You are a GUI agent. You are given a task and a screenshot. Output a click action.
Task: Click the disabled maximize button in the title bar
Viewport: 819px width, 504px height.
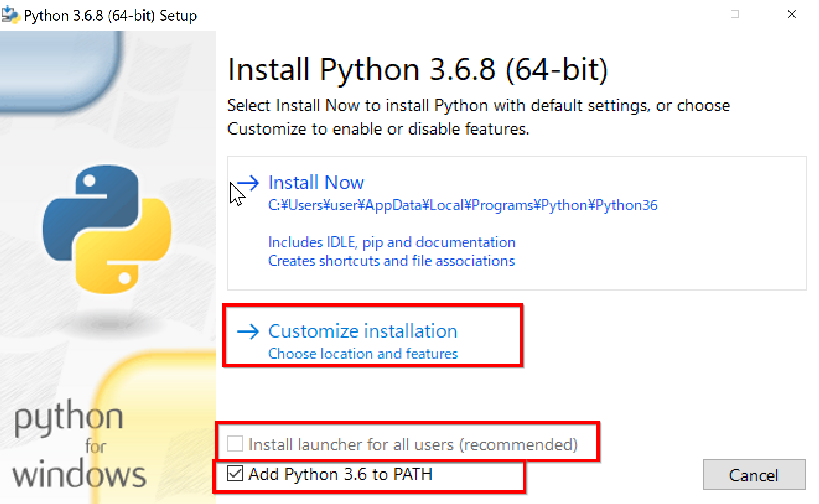pos(735,14)
